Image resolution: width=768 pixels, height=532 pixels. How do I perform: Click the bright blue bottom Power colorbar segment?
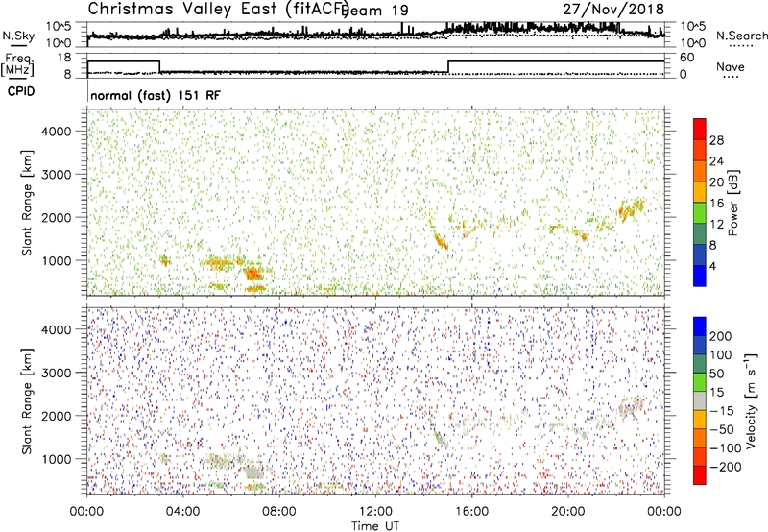click(x=700, y=276)
